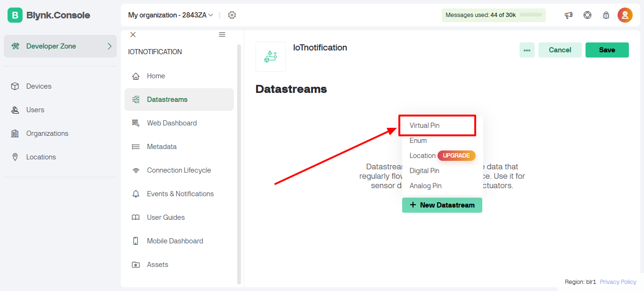Open announcements megaphone icon
Viewport: 644px width, 291px height.
pyautogui.click(x=569, y=15)
